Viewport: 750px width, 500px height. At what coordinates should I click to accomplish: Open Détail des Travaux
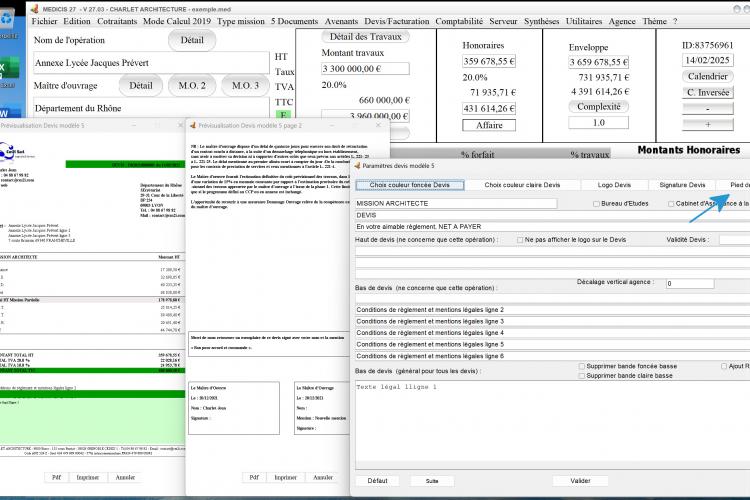coord(365,37)
